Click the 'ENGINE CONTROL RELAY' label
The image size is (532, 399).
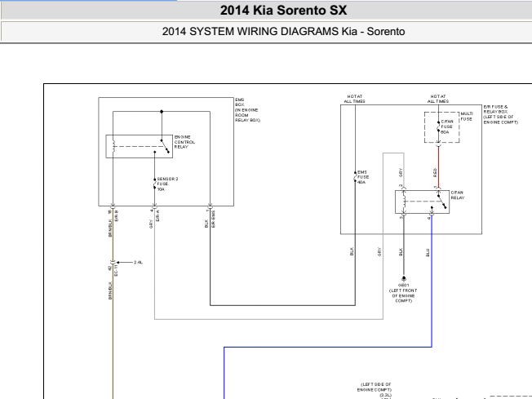coord(184,142)
